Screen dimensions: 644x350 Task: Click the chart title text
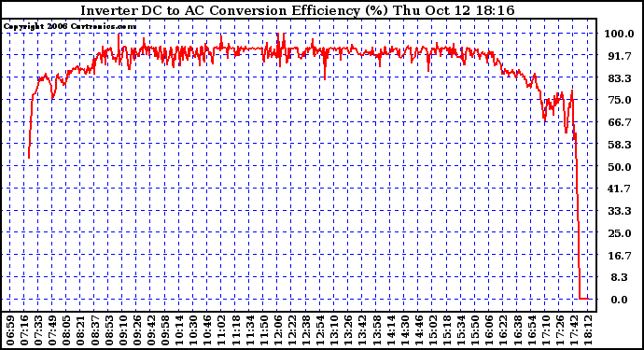tap(298, 10)
